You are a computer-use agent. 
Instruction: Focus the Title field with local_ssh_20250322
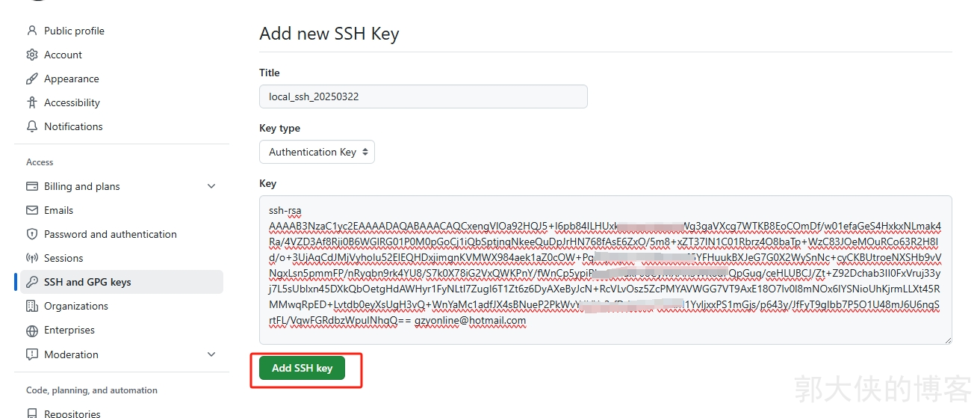pos(424,96)
